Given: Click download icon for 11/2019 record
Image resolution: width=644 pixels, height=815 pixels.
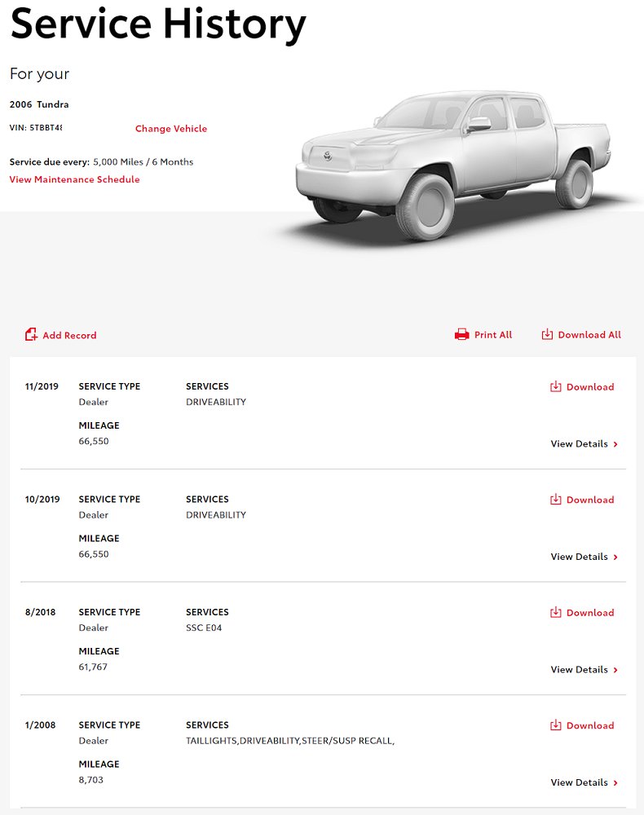Looking at the screenshot, I should pos(556,386).
